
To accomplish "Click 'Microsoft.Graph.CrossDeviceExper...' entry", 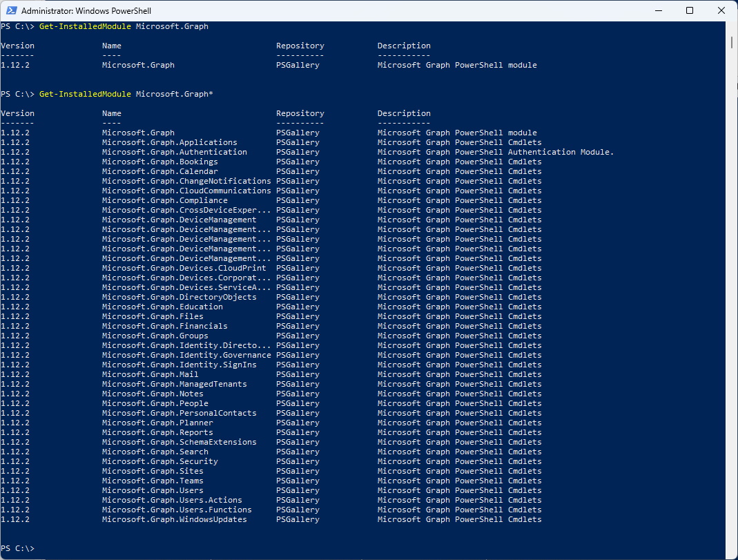I will [186, 210].
